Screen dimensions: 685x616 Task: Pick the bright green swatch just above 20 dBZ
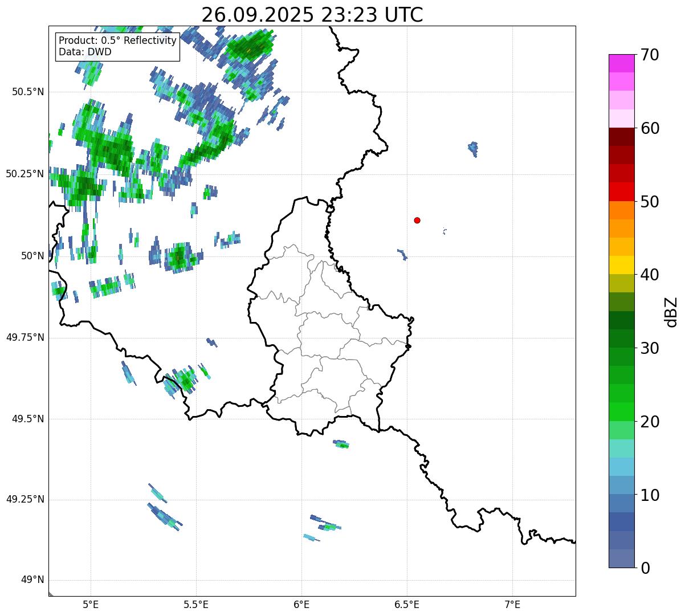click(622, 412)
